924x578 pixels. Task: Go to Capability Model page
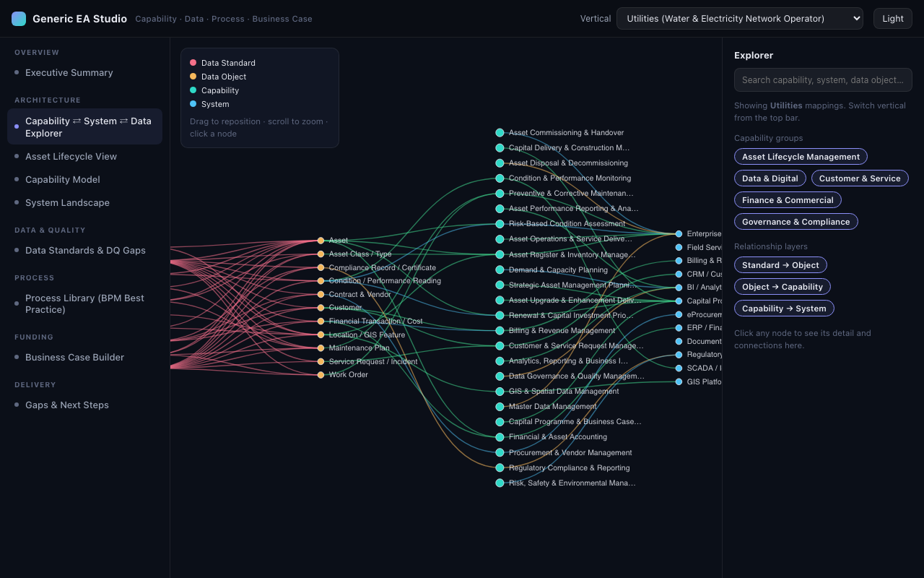coord(84,179)
